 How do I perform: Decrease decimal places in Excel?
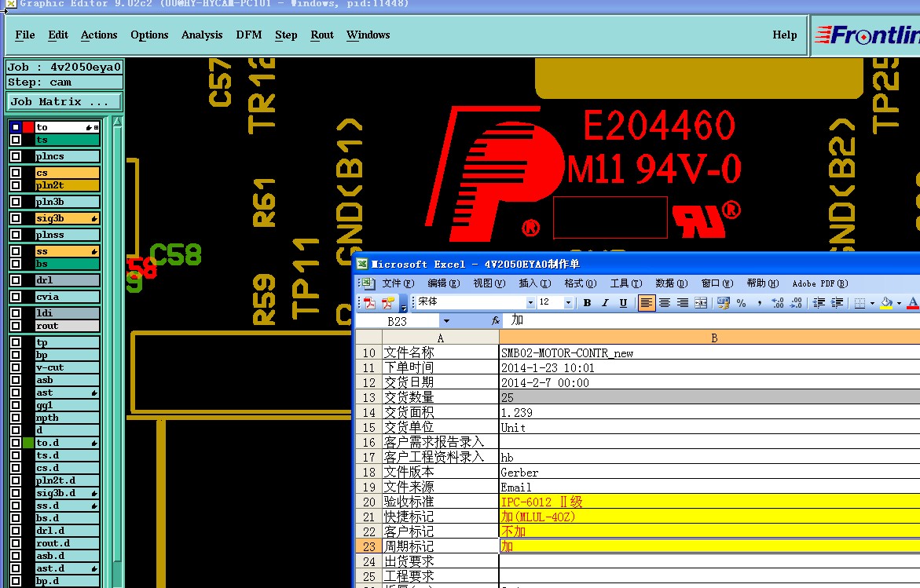coord(796,302)
